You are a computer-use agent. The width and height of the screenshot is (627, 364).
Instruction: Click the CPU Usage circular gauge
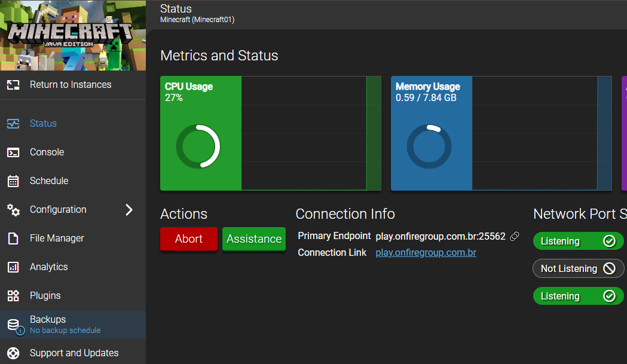tap(198, 146)
